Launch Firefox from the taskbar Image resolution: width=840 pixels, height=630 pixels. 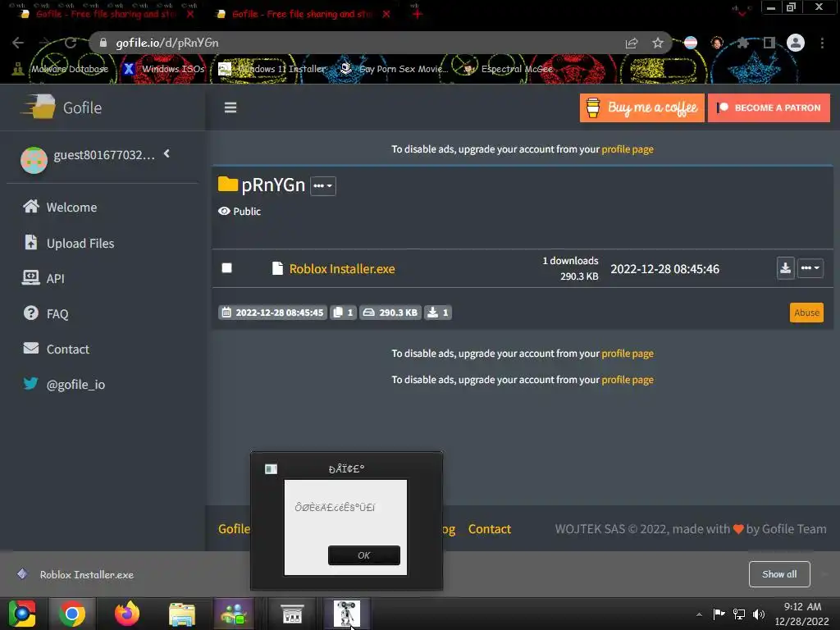pos(127,614)
